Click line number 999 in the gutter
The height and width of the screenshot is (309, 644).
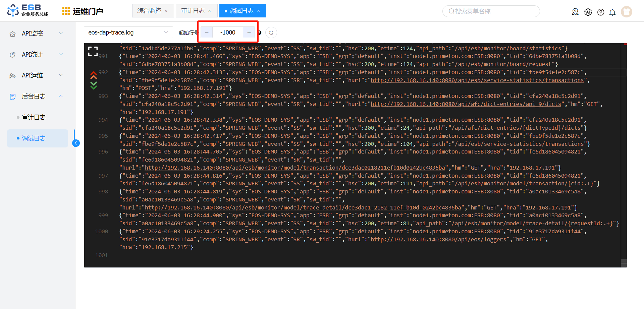coord(103,215)
